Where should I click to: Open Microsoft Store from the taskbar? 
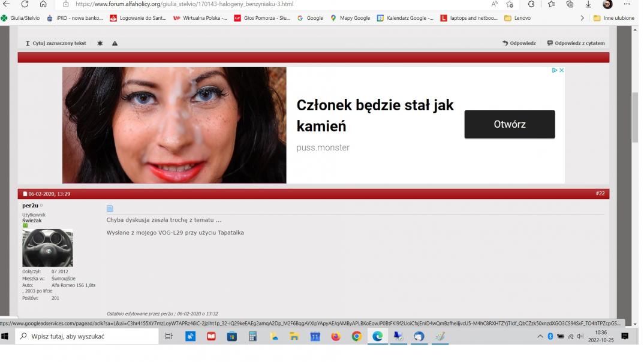232,337
